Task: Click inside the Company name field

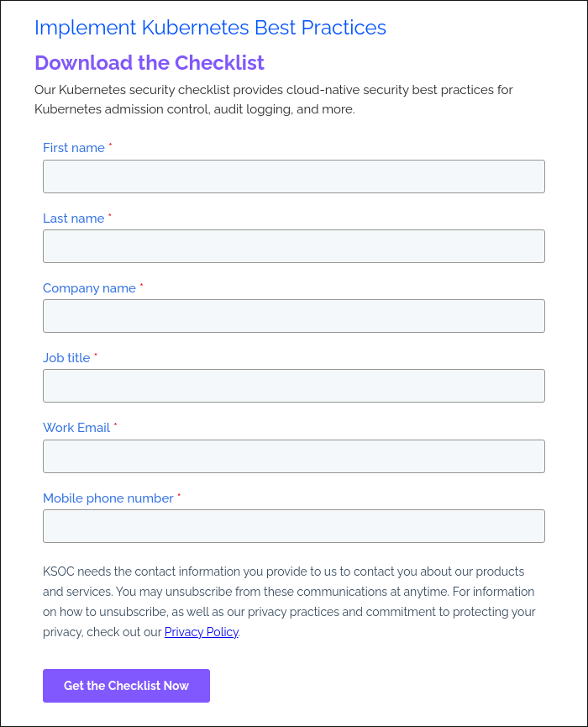Action: [x=293, y=316]
